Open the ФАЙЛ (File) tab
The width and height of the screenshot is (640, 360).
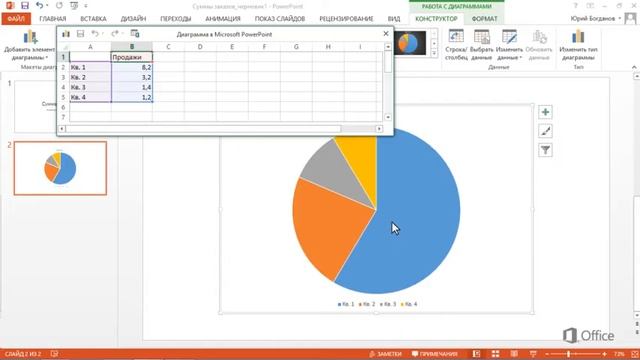point(16,19)
